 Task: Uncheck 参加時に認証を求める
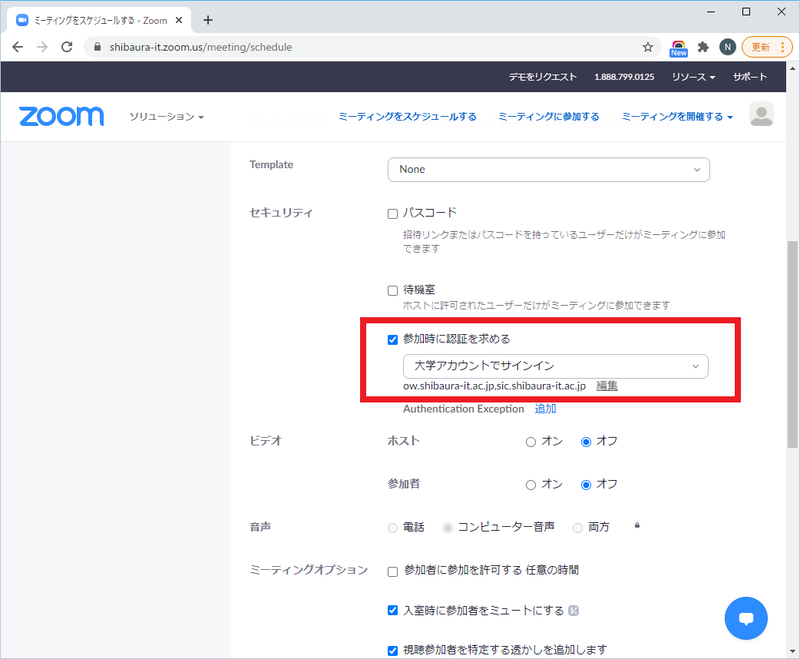click(x=392, y=340)
